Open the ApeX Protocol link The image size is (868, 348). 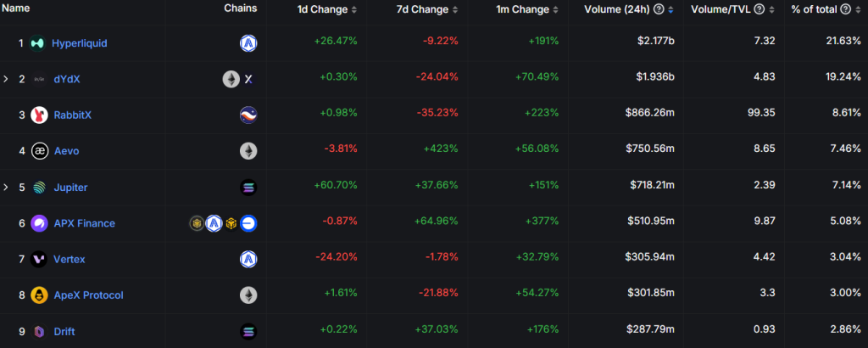pos(87,295)
